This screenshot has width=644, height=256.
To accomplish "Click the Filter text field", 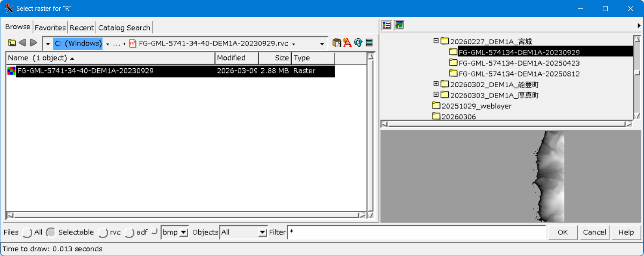I will 416,232.
